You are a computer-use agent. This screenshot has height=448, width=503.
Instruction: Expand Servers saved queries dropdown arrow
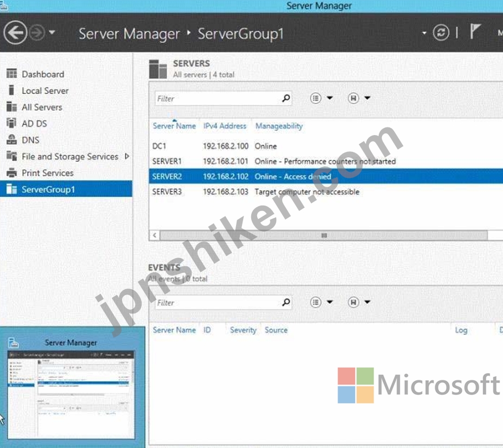coord(367,98)
